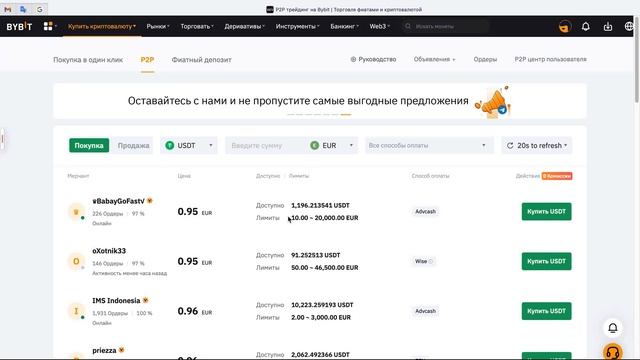Screen dimensions: 640x360
Task: Click the BabayGoFastV merchant avatar
Action: 76,211
